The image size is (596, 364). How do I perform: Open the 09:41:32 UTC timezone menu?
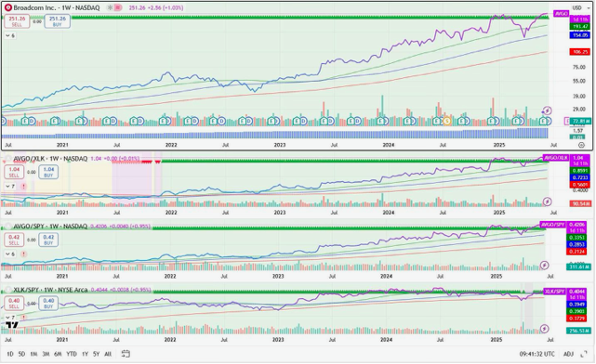pos(537,354)
